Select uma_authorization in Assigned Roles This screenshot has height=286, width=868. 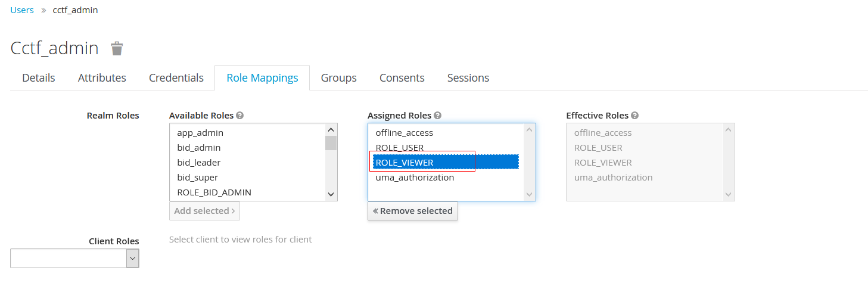tap(415, 178)
